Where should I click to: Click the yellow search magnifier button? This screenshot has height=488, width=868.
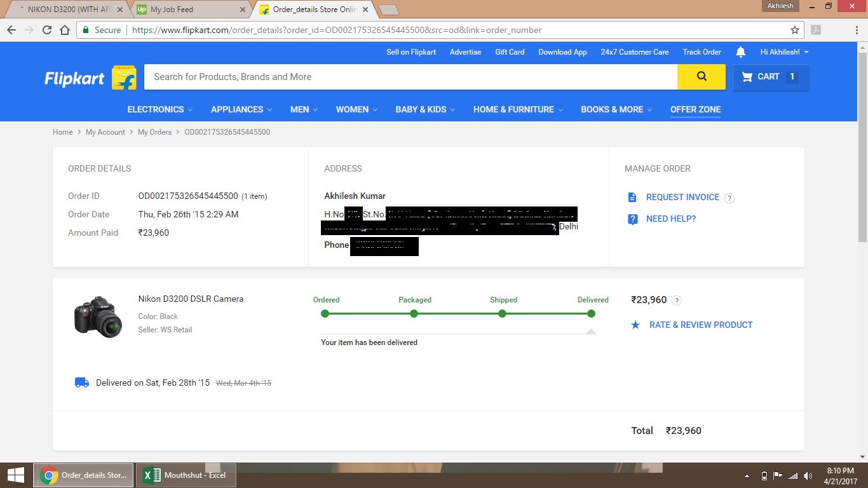701,77
